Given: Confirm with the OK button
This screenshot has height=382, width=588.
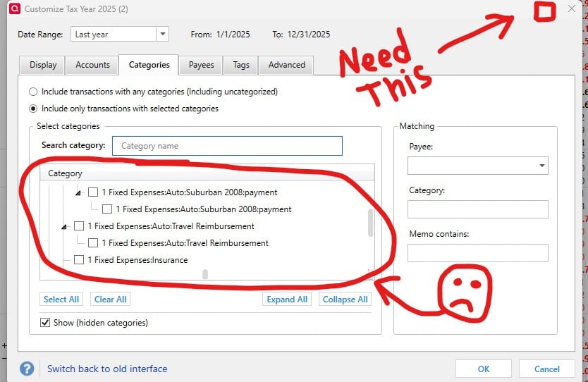Looking at the screenshot, I should (x=484, y=369).
